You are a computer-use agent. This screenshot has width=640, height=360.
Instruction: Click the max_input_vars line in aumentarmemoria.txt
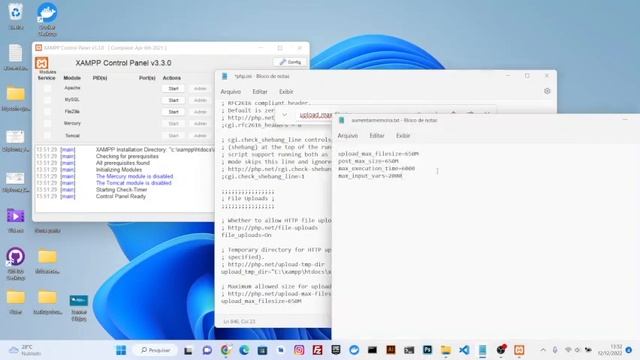(370, 176)
